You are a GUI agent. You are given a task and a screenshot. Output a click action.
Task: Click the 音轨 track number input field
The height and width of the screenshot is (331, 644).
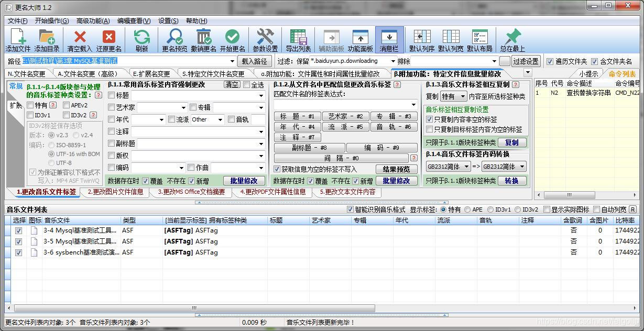[x=258, y=119]
